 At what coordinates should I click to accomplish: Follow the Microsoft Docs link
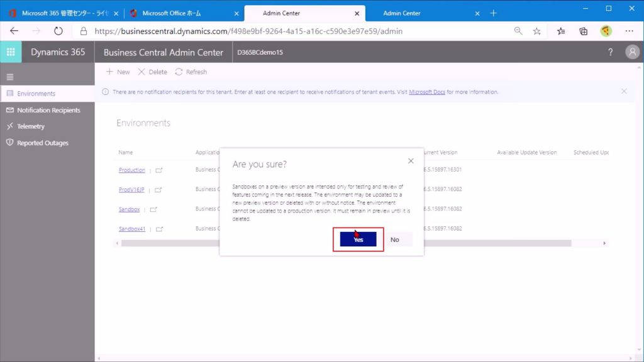pos(427,92)
